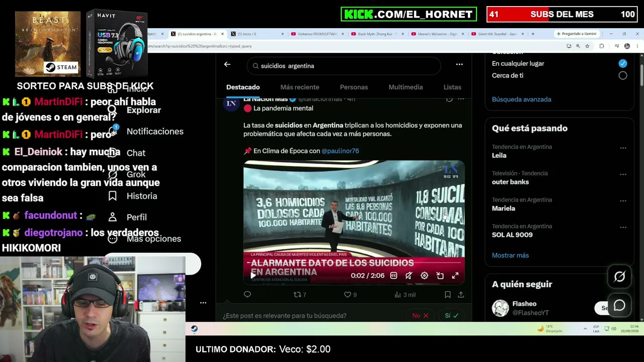Open the weather widget showing 15°C
Image resolution: width=644 pixels, height=362 pixels.
point(550,329)
